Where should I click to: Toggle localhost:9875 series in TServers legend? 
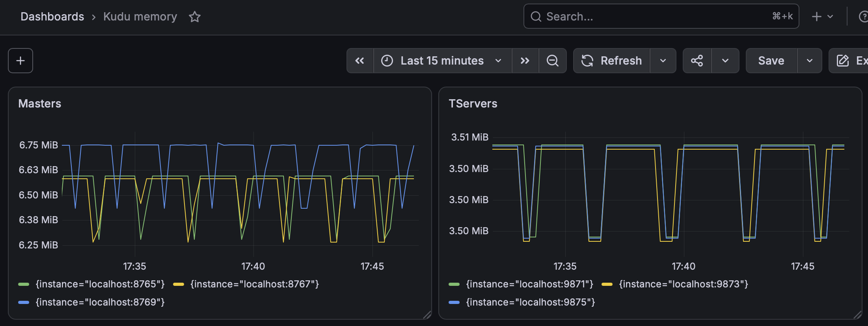click(x=531, y=302)
